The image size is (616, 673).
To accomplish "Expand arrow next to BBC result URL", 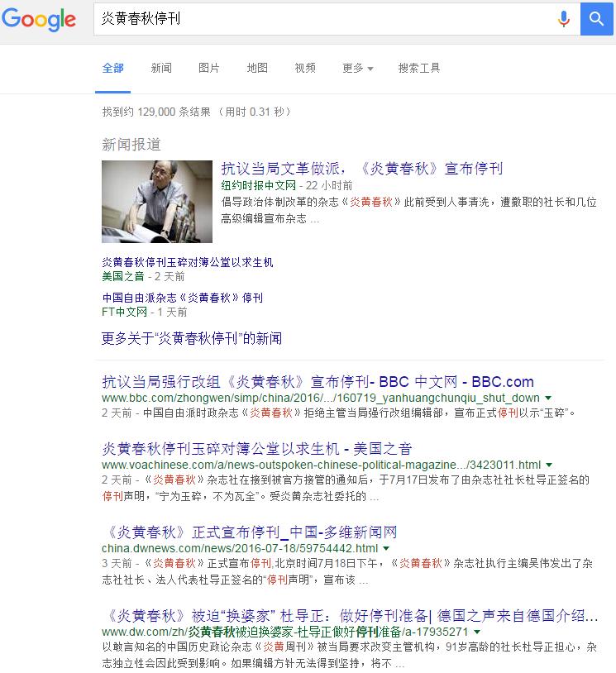I will [x=548, y=399].
